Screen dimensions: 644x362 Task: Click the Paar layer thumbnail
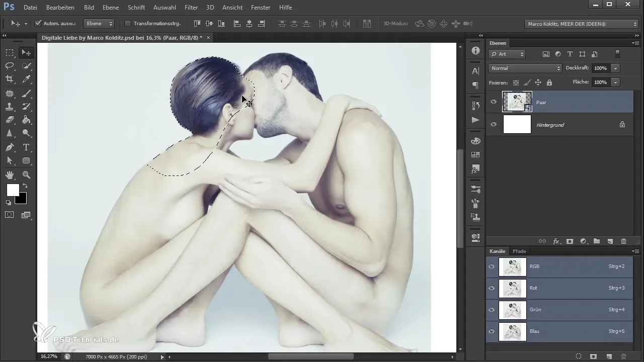(x=517, y=102)
